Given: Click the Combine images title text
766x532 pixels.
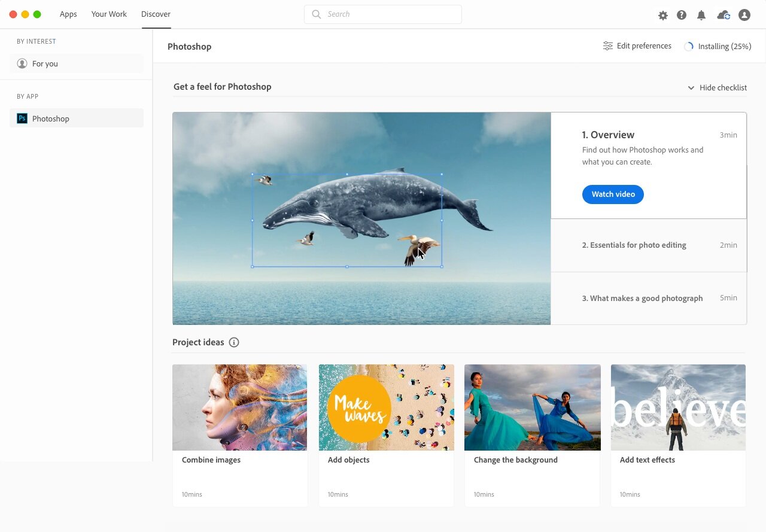Looking at the screenshot, I should point(211,460).
